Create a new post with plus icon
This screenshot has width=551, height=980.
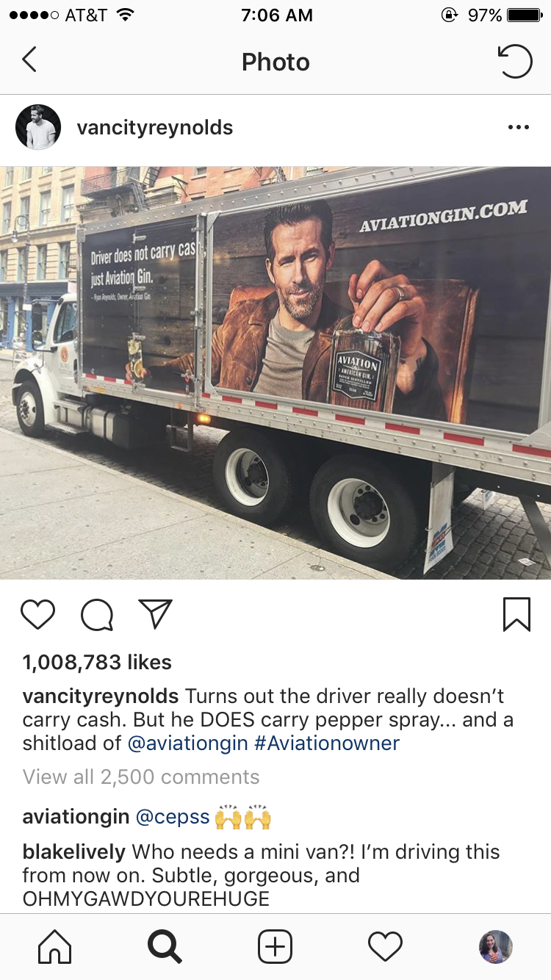click(275, 947)
